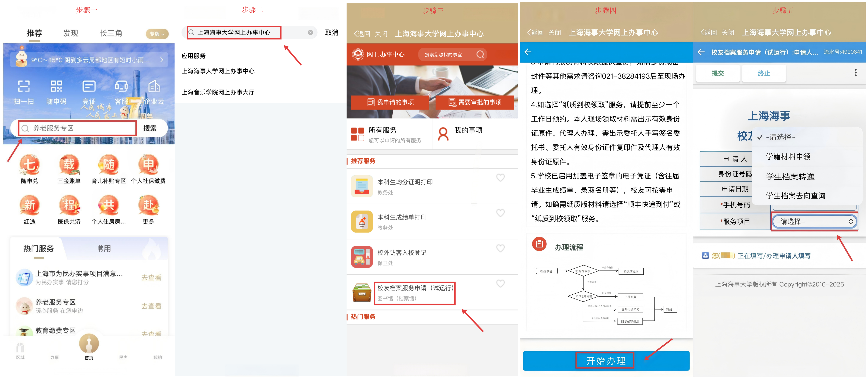Favorite 本科生成绩单打印 with heart
The width and height of the screenshot is (868, 379).
click(x=500, y=213)
